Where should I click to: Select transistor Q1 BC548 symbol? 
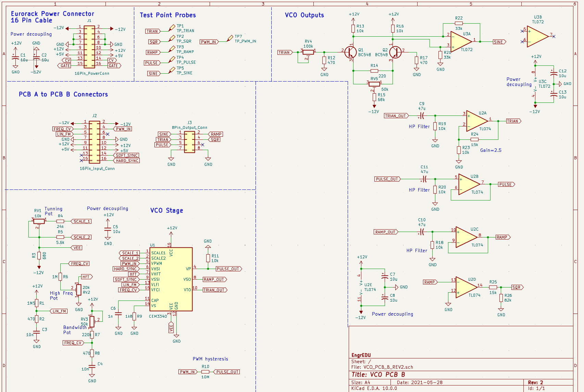350,52
